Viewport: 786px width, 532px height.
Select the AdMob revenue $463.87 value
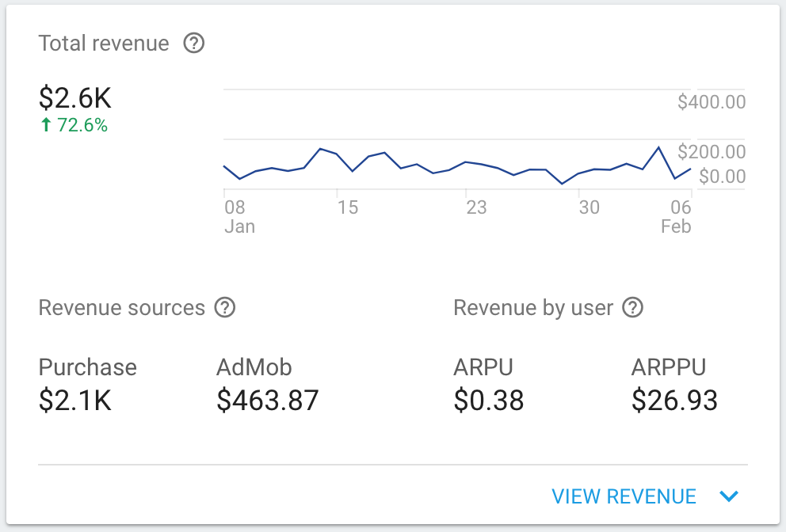(267, 401)
